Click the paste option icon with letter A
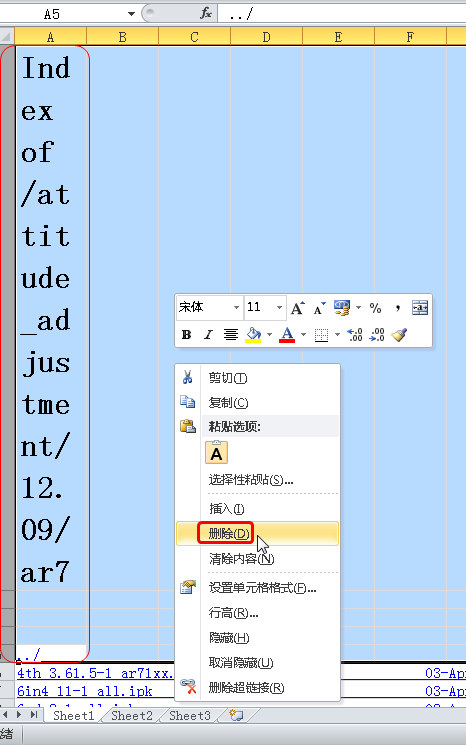Screen dimensions: 466x745 coord(216,452)
